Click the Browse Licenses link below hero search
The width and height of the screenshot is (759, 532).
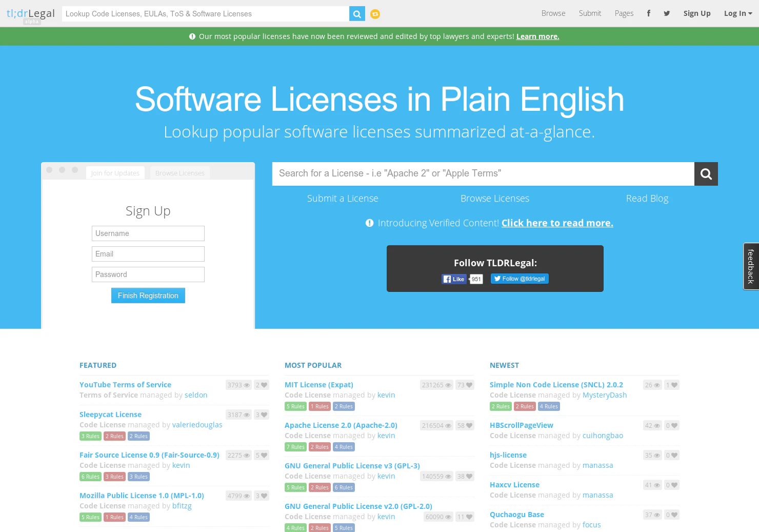[495, 199]
